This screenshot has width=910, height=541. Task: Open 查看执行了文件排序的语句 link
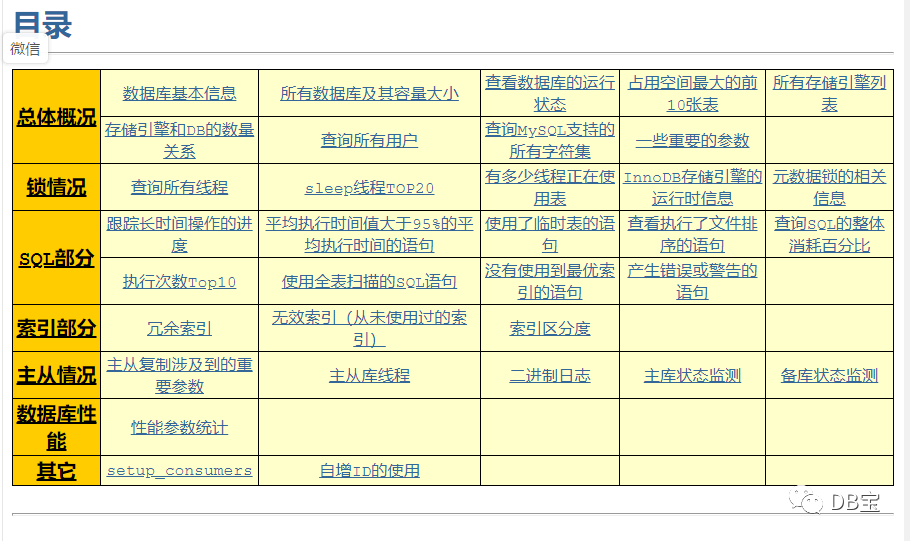pos(692,235)
